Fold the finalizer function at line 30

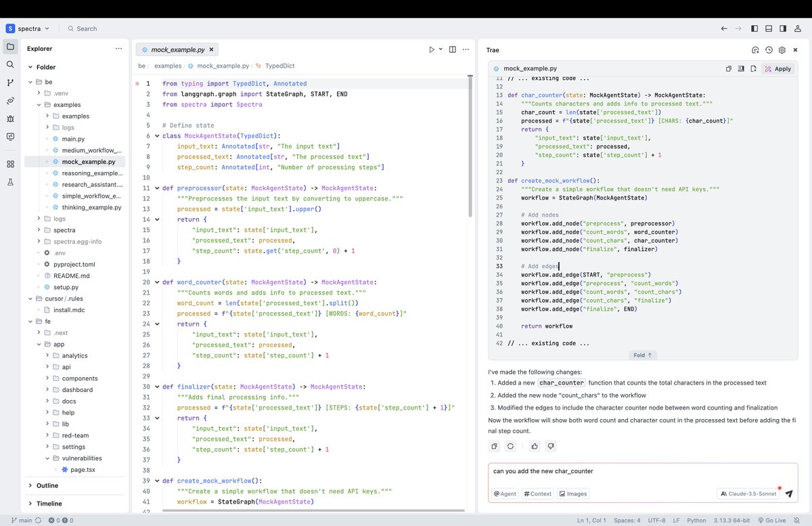pos(156,387)
